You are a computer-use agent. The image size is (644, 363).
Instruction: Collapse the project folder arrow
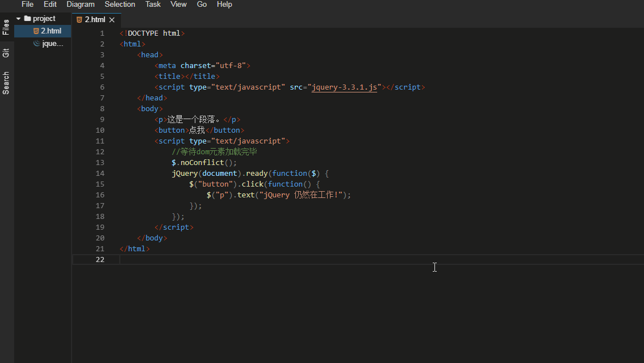(19, 19)
